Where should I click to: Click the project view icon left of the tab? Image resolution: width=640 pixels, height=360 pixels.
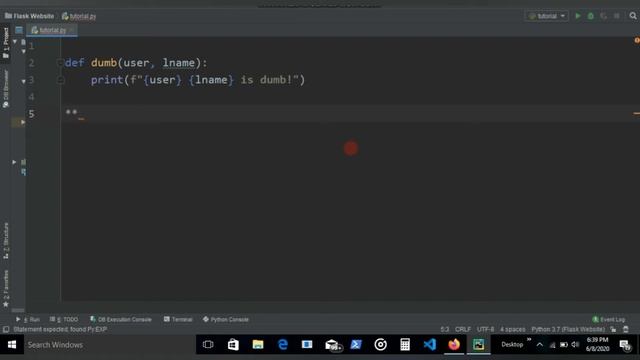click(x=19, y=30)
